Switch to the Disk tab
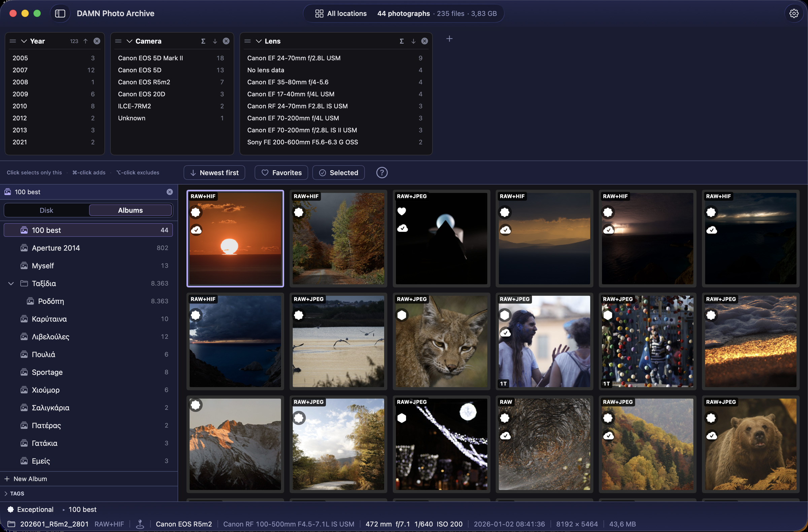 (x=46, y=210)
